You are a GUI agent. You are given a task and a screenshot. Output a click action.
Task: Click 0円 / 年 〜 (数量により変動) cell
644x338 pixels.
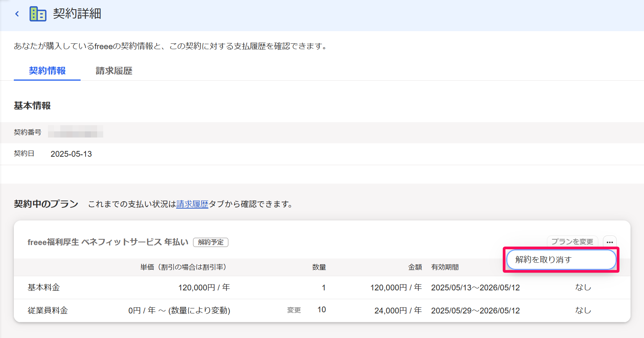[x=179, y=310]
